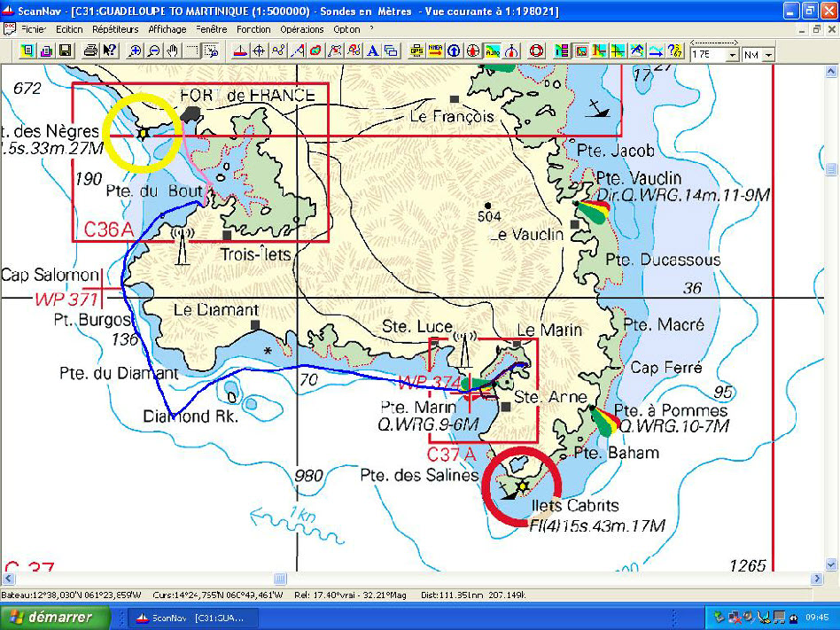
Task: Click the Save floppy disk icon
Action: pyautogui.click(x=66, y=51)
